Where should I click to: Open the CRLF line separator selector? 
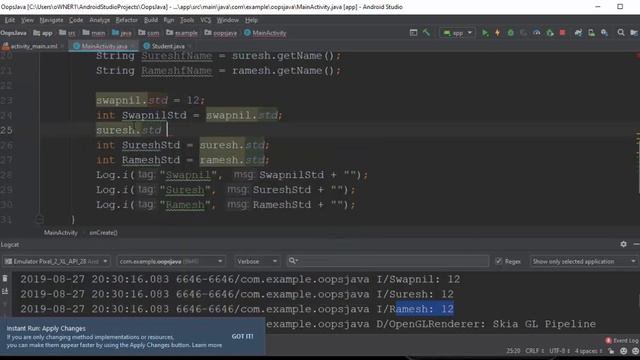534,351
